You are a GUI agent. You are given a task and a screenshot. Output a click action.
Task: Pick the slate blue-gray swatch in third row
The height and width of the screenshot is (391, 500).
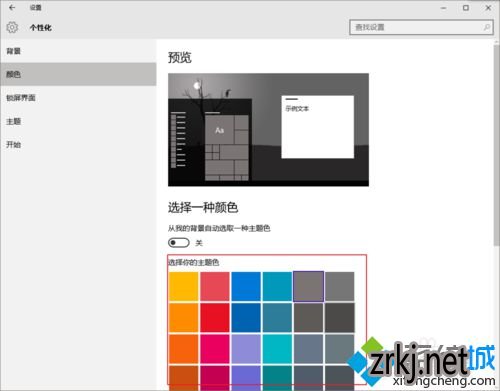(309, 349)
